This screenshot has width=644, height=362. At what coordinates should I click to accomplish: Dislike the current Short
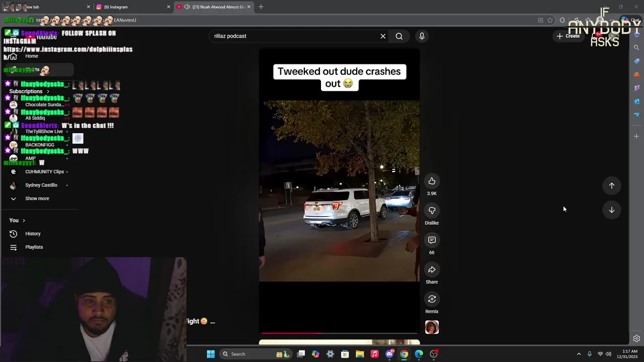click(x=432, y=211)
